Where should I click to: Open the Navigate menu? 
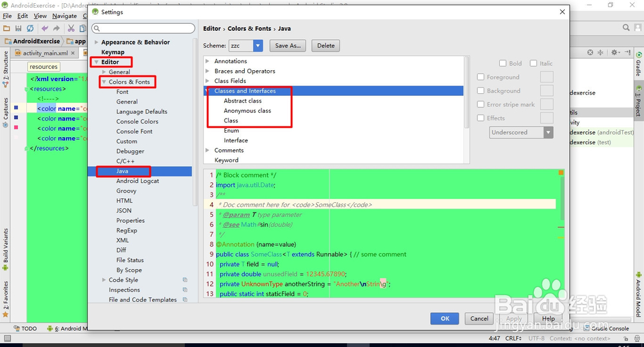(64, 16)
